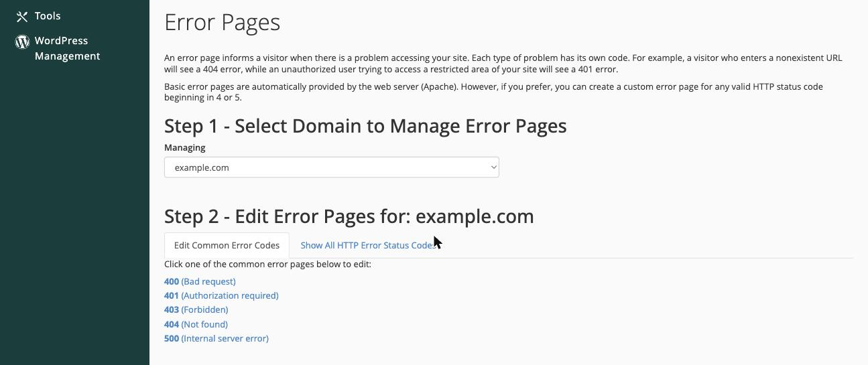Click the paragraph starting 'Basic error pages are automatically'

pyautogui.click(x=493, y=92)
